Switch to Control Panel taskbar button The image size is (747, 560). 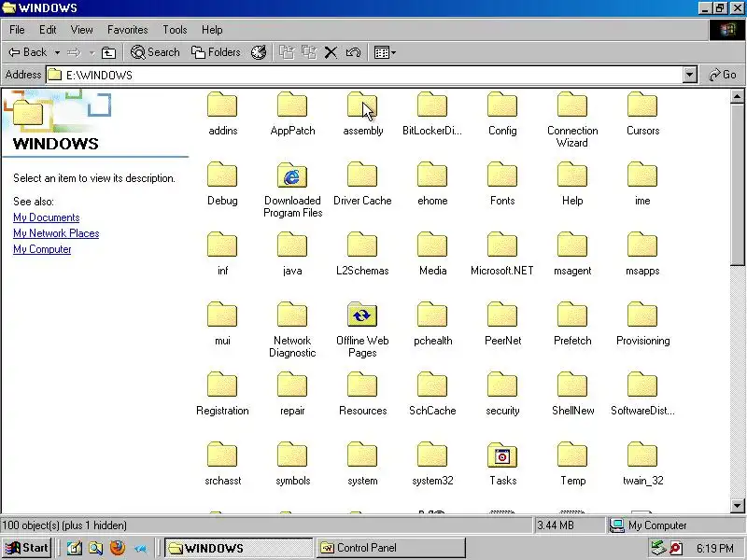(x=390, y=548)
